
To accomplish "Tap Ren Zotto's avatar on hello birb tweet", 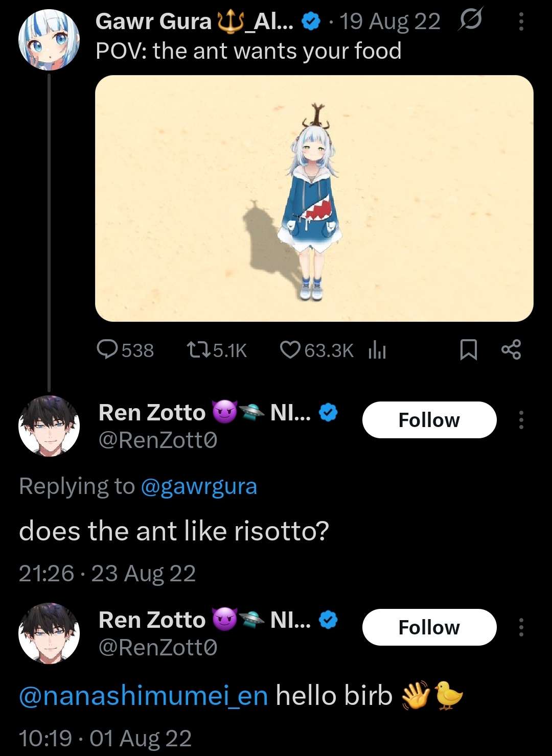I will coord(49,633).
